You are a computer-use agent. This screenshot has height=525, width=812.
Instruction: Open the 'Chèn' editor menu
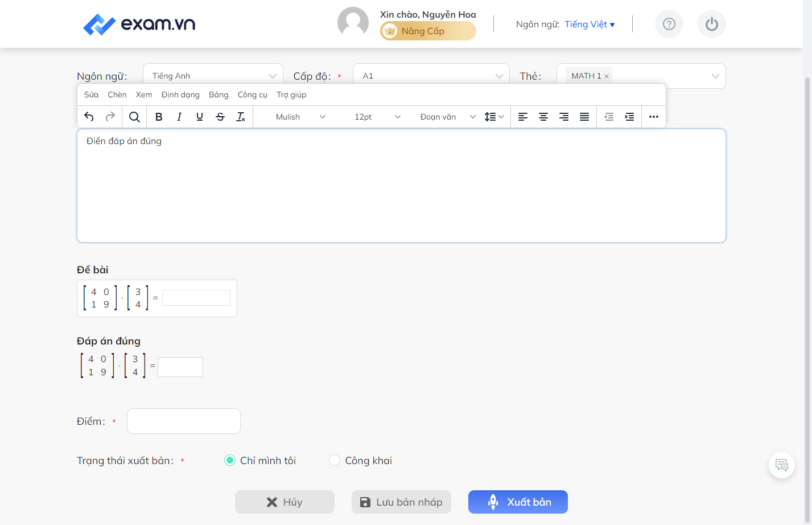coord(117,95)
